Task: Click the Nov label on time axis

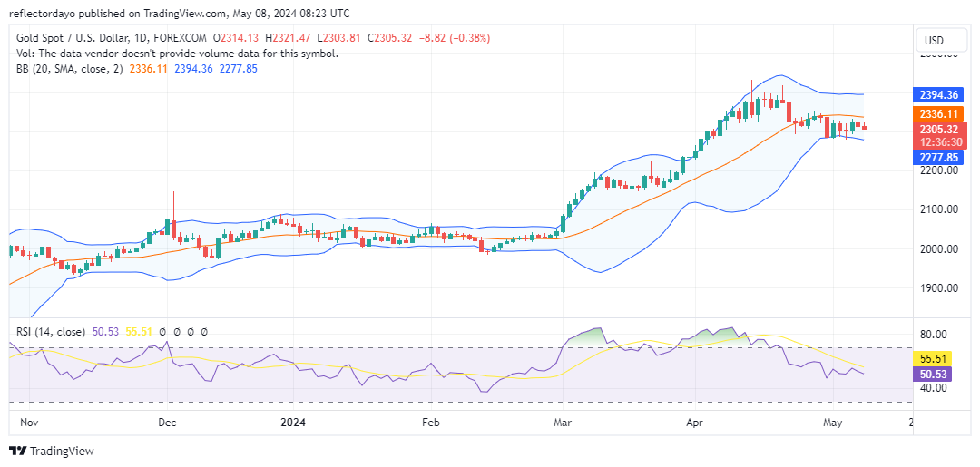Action: pos(29,423)
